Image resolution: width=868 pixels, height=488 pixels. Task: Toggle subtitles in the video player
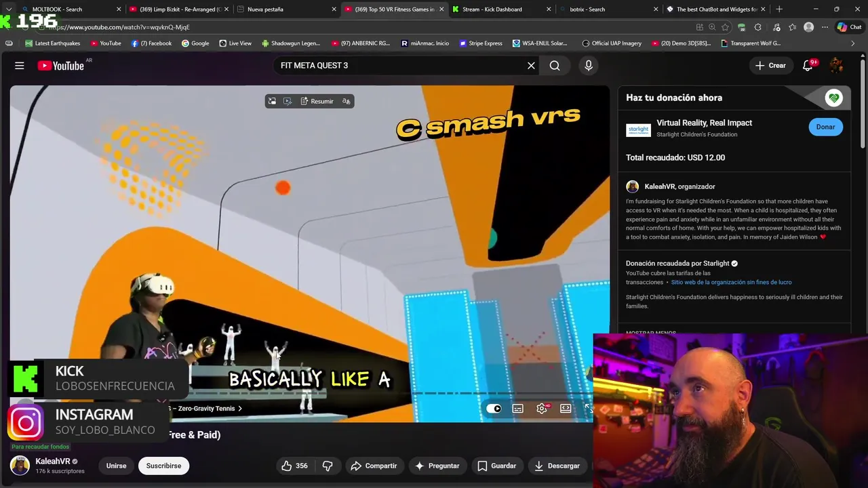(518, 409)
